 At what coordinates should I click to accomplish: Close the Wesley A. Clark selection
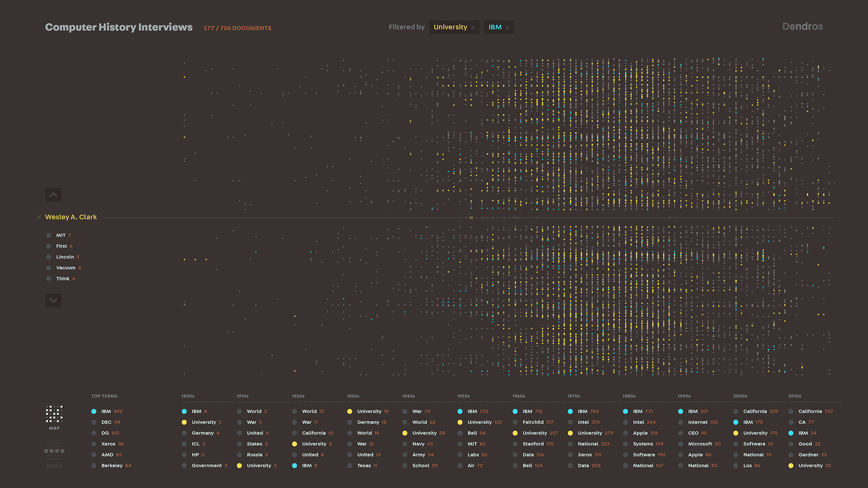click(39, 217)
